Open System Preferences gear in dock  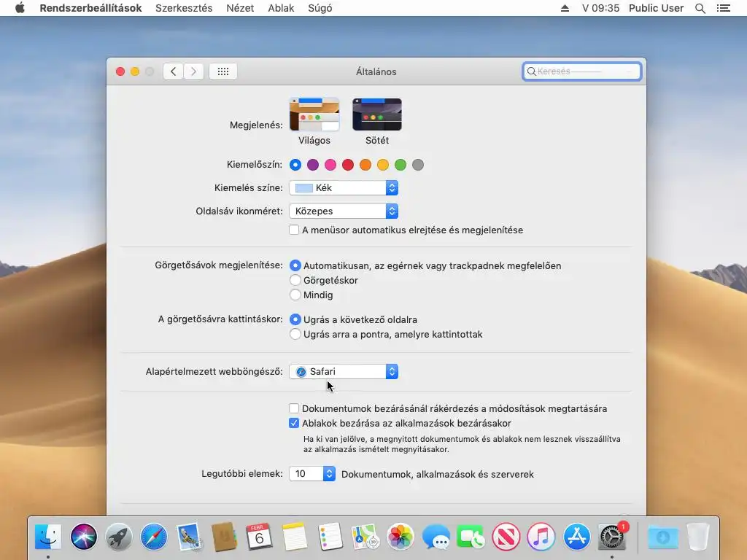click(612, 537)
